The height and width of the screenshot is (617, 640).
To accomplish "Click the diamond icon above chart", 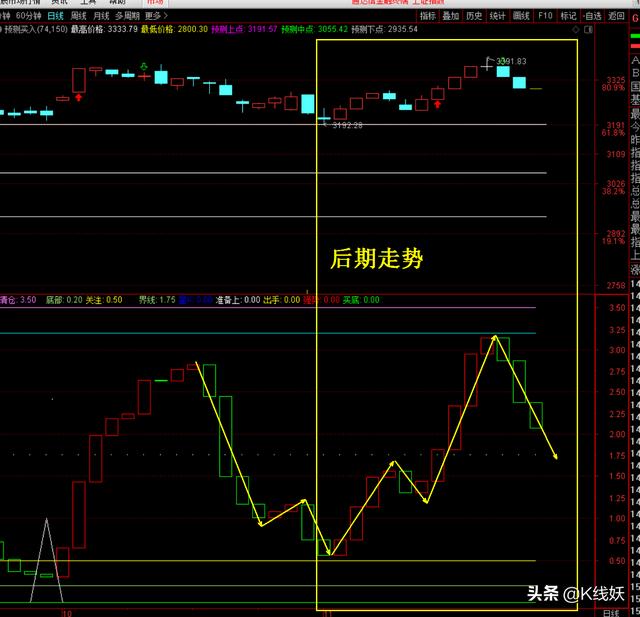I will coord(576,29).
